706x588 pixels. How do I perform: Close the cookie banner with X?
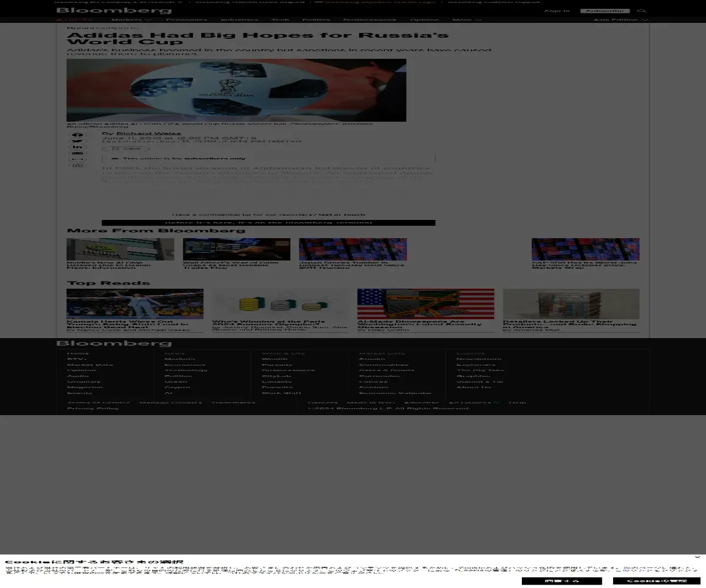697,557
